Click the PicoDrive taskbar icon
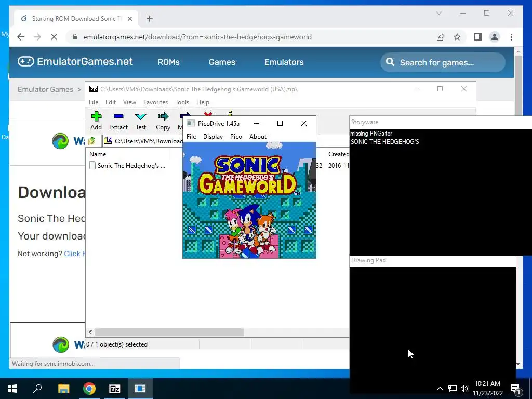This screenshot has height=399, width=532. [x=140, y=389]
